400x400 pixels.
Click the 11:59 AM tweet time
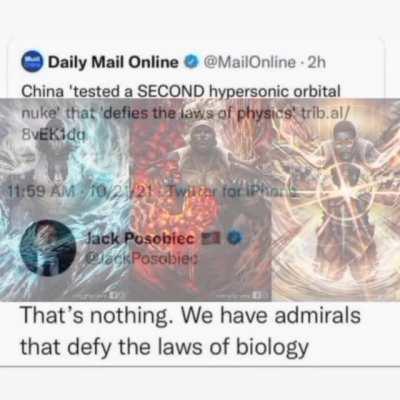point(37,193)
